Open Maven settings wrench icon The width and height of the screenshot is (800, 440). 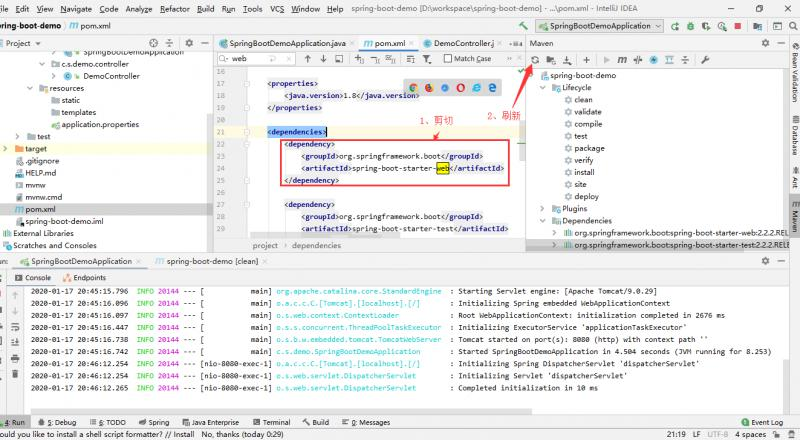point(705,60)
